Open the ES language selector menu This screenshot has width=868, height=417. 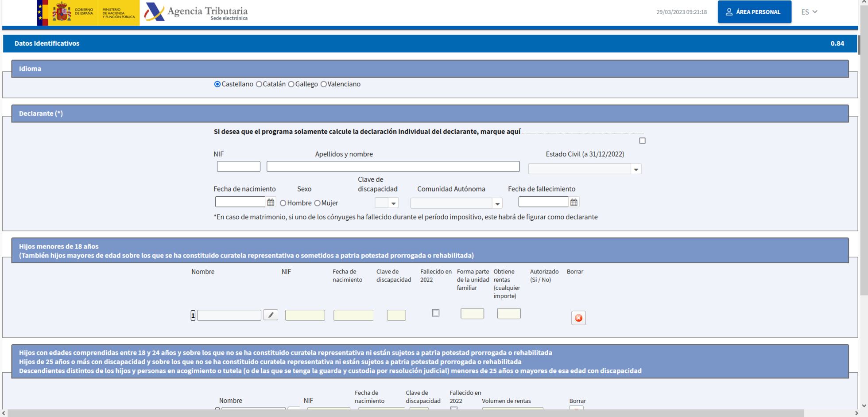pos(809,12)
